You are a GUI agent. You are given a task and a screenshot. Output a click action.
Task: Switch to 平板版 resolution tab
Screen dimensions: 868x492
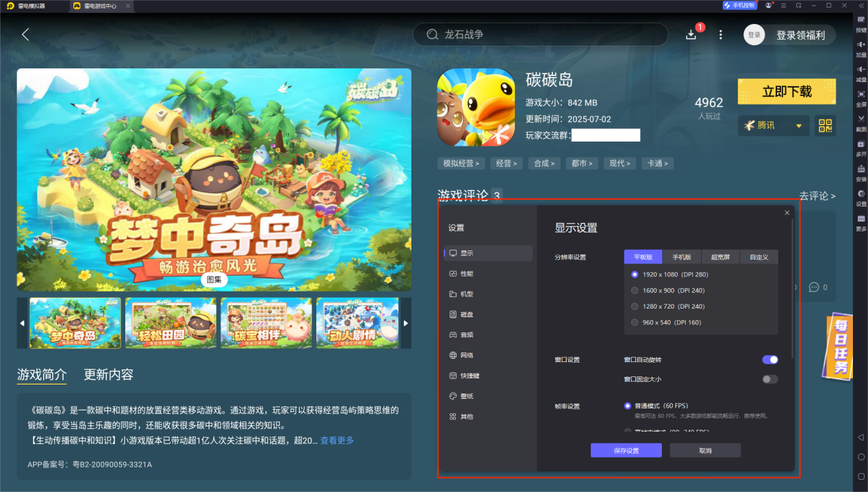[x=643, y=257]
